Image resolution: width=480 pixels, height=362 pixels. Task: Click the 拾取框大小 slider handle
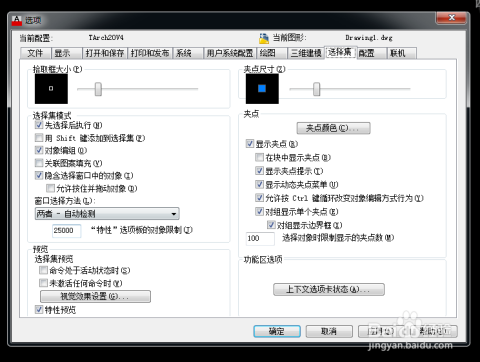click(x=98, y=89)
